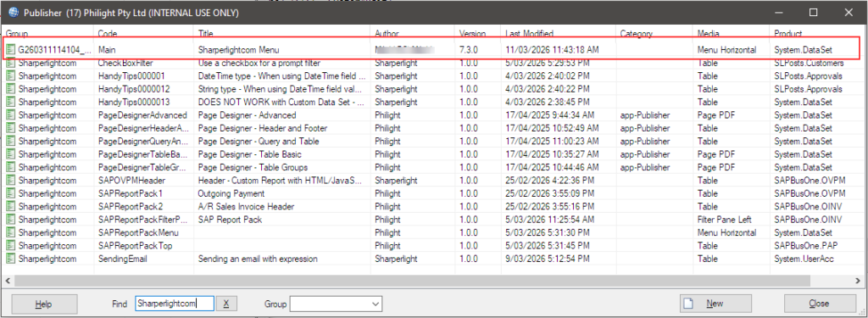Click the Publisher globe icon in title bar

[14, 12]
